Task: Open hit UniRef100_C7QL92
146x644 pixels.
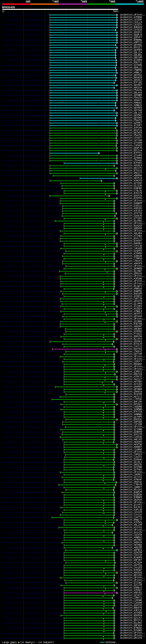Action: (x=131, y=191)
